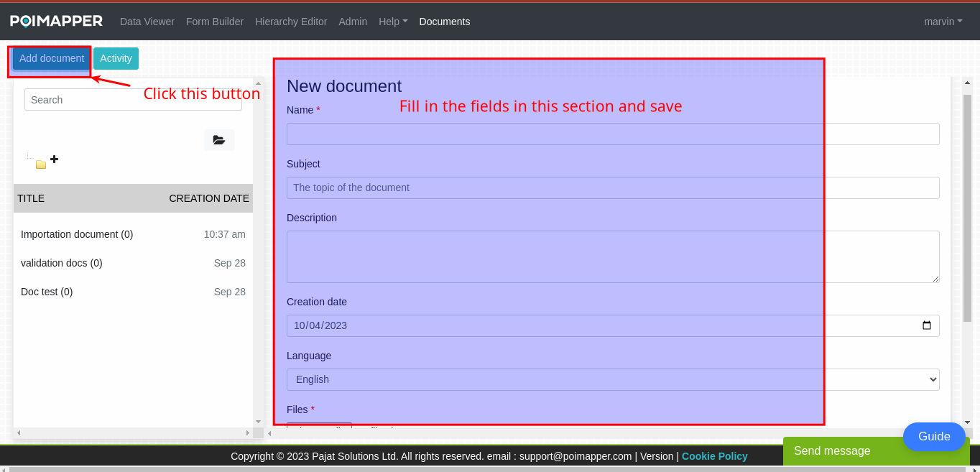This screenshot has width=980, height=472.
Task: Click the page vertical scrollbar thumb
Action: (967, 208)
